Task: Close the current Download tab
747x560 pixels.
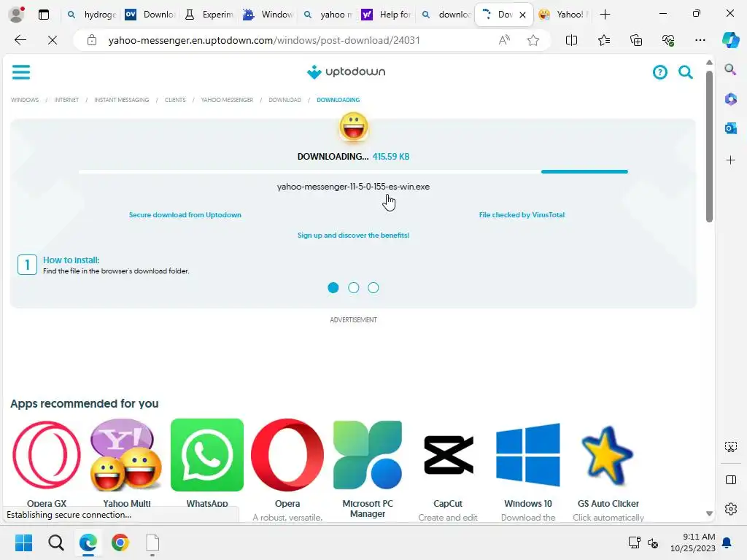Action: [x=522, y=15]
